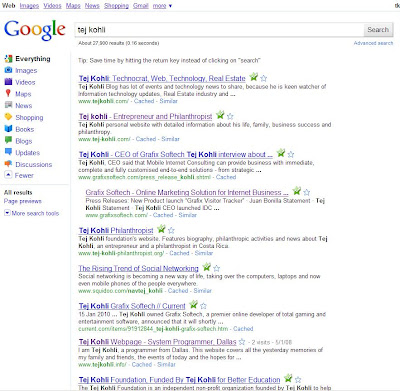Star the Tej Kohli Philanthropist result
400x391 pixels.
[x=171, y=230]
